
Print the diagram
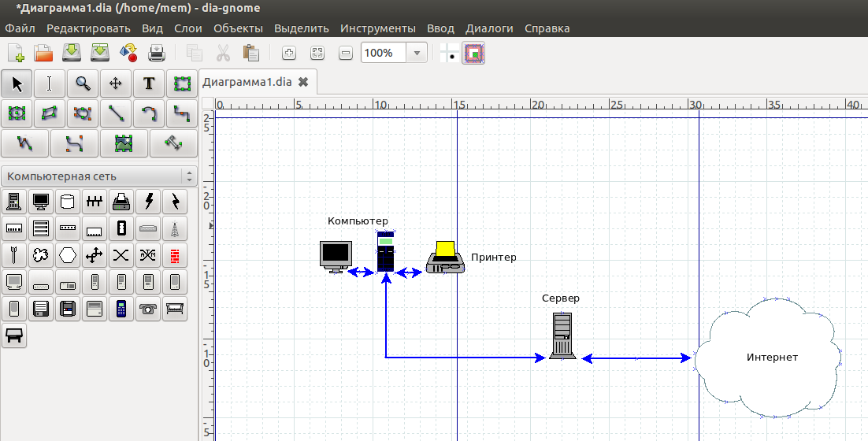(x=157, y=53)
